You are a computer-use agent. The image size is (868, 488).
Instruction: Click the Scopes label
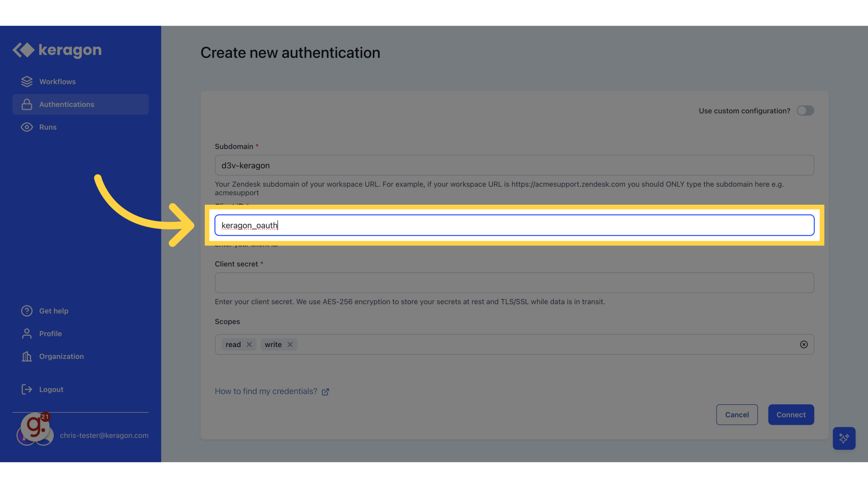point(227,322)
